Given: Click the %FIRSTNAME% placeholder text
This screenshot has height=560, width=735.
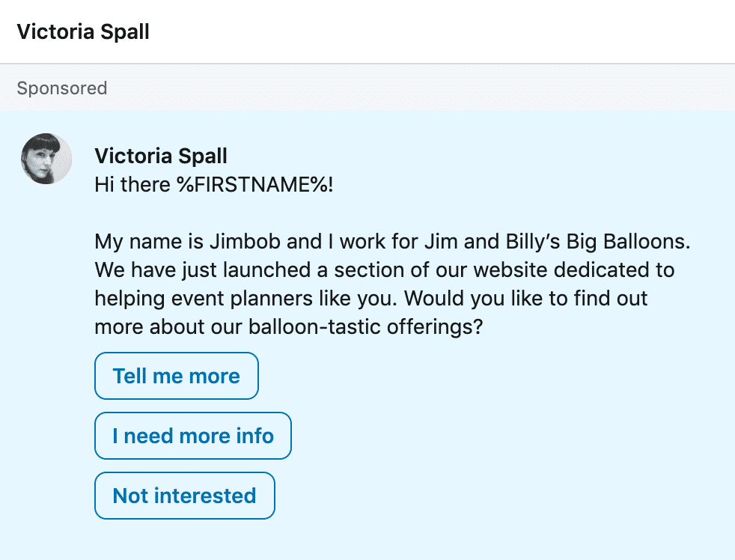Looking at the screenshot, I should coord(250,184).
